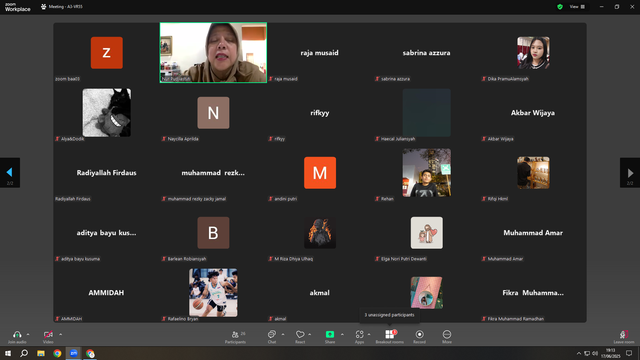Screen dimensions: 640x360
Task: Switch to Zoom taskbar icon
Action: pyautogui.click(x=73, y=353)
